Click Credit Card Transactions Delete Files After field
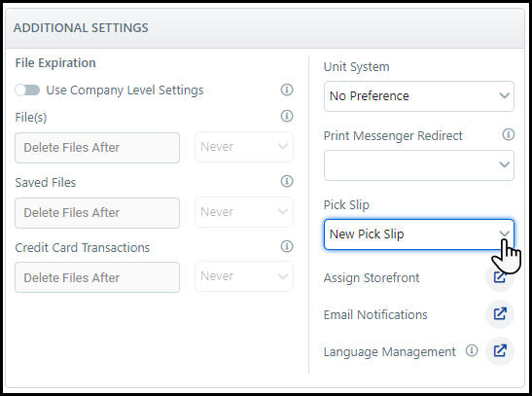 click(97, 277)
